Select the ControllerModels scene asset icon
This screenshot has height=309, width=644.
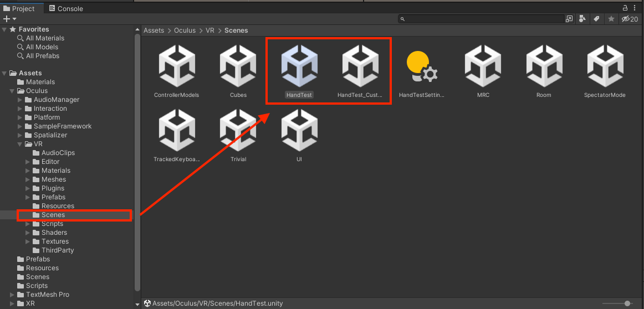177,66
